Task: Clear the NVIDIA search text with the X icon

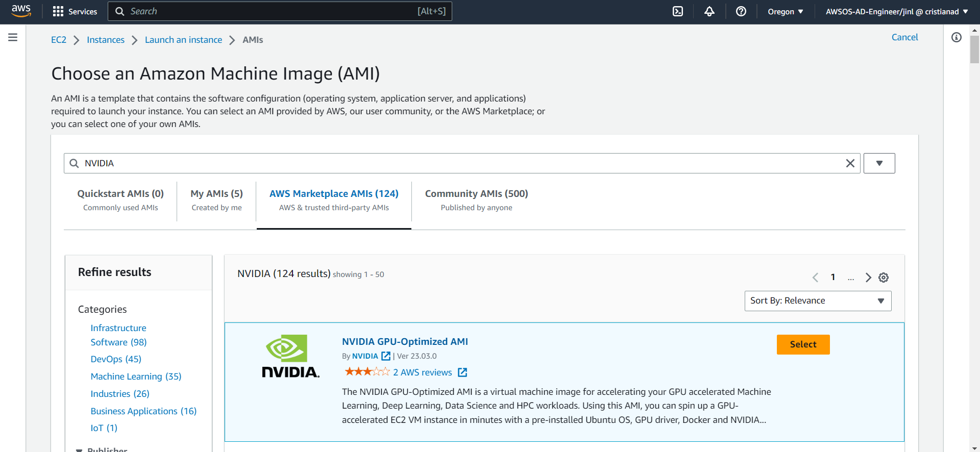Action: (850, 163)
